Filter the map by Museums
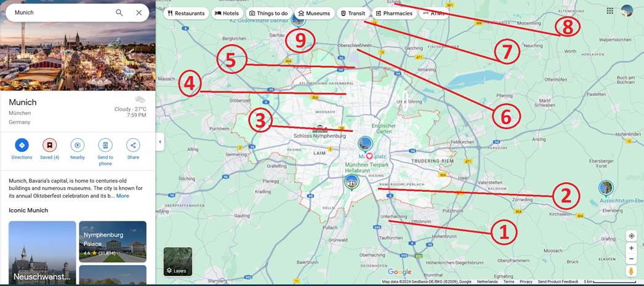Viewport: 644px width, 286px height. [x=314, y=13]
